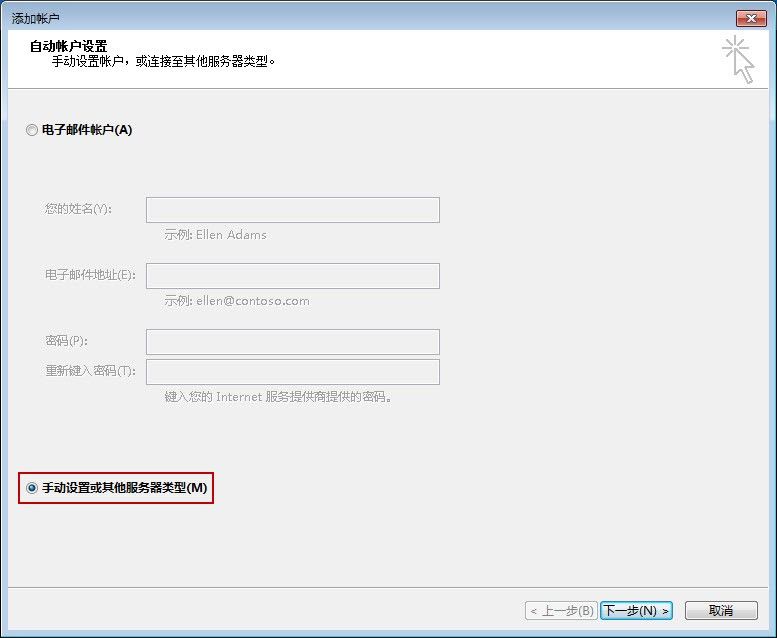This screenshot has height=638, width=777.
Task: Click the 上一步(B) button
Action: point(561,611)
